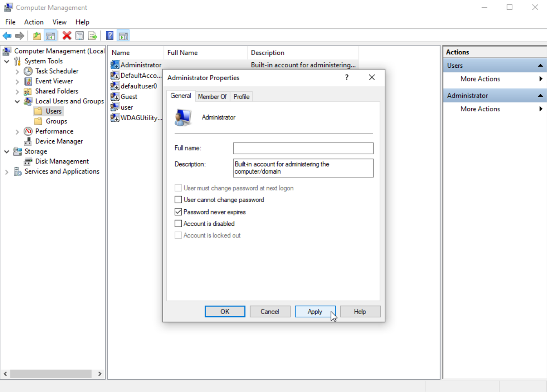Viewport: 547px width, 392px height.
Task: Collapse the System Tools tree node
Action: pos(7,61)
